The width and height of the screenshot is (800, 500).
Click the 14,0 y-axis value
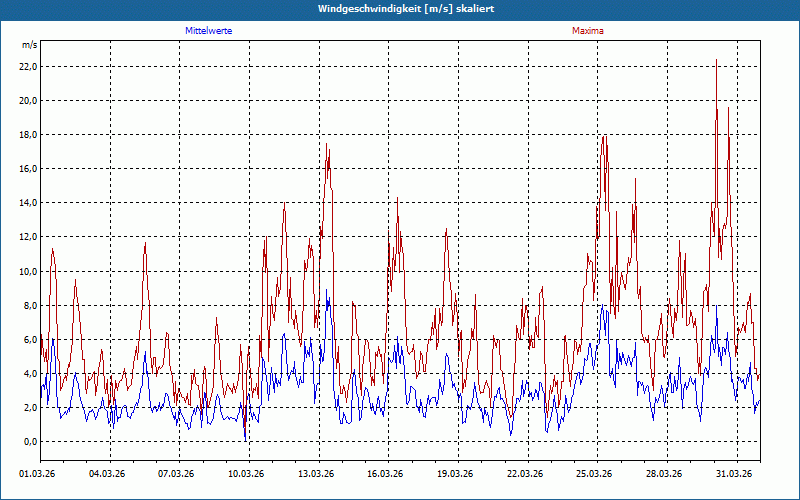[28, 203]
